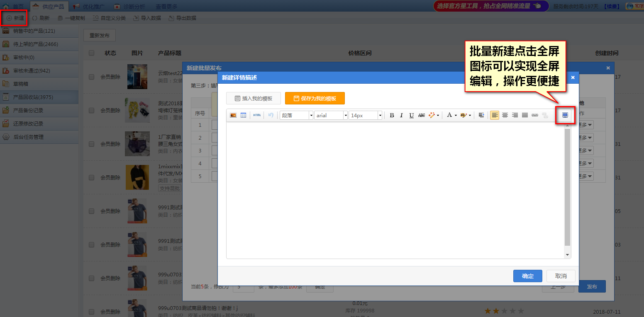Open the paragraph style dropdown (段落)

click(x=296, y=115)
